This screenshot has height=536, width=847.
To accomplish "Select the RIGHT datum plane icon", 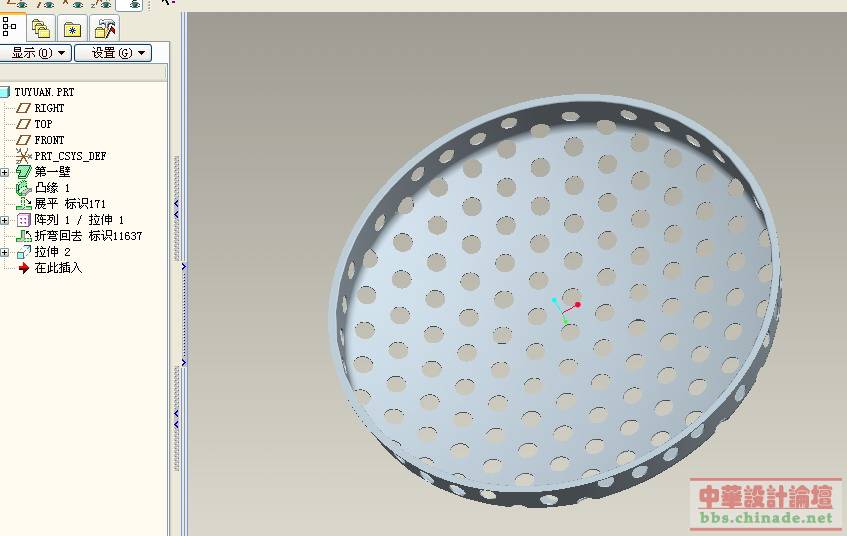I will pos(23,108).
